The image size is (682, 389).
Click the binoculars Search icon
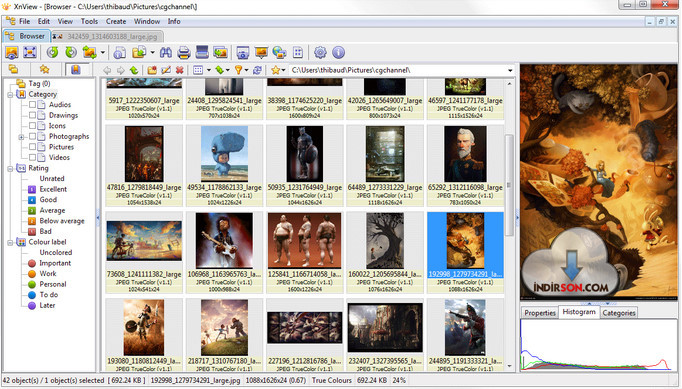165,53
